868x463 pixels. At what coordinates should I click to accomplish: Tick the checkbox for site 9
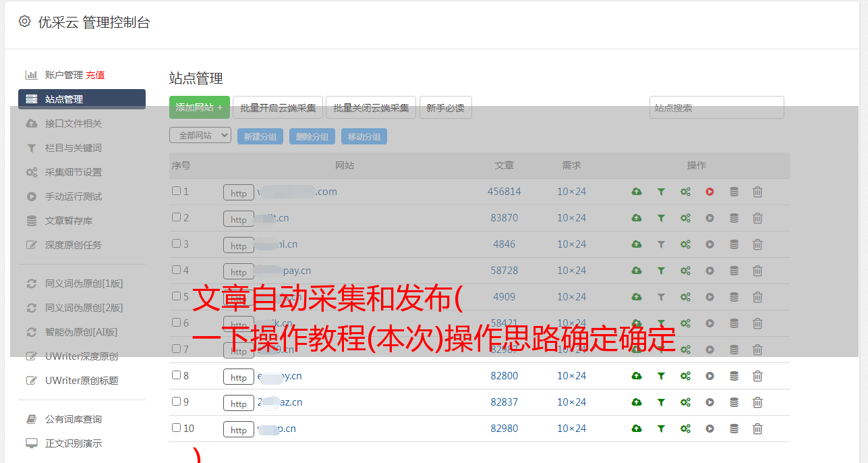pos(176,402)
